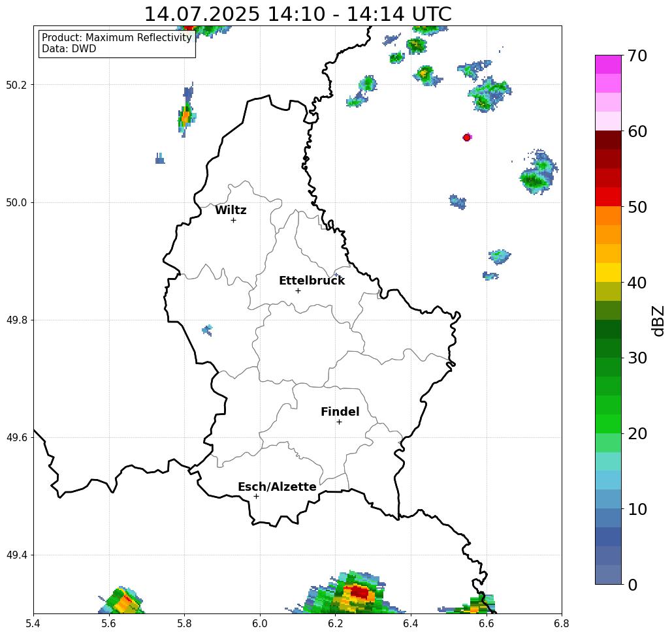This screenshot has height=635, width=672.
Task: Click the 6.8 longitude tick label
Action: [x=562, y=623]
